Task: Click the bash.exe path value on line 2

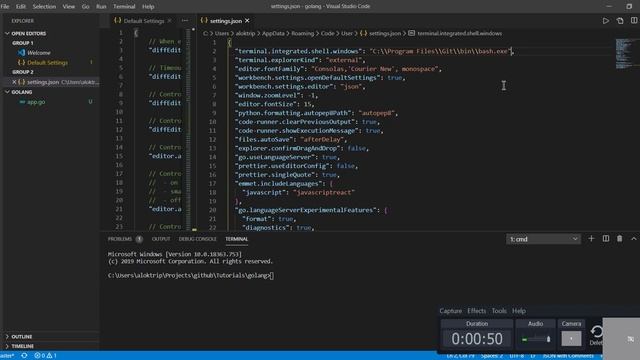Action: [441, 51]
